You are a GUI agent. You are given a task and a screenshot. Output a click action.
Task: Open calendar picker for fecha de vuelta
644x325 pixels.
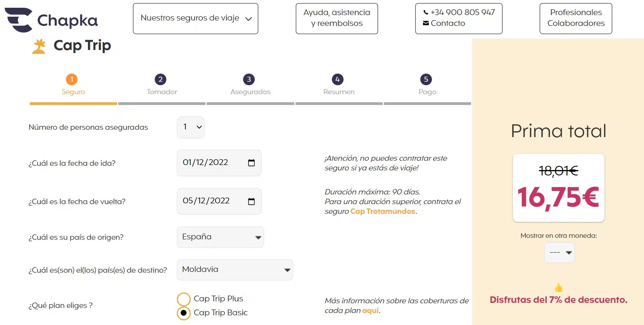pyautogui.click(x=251, y=201)
